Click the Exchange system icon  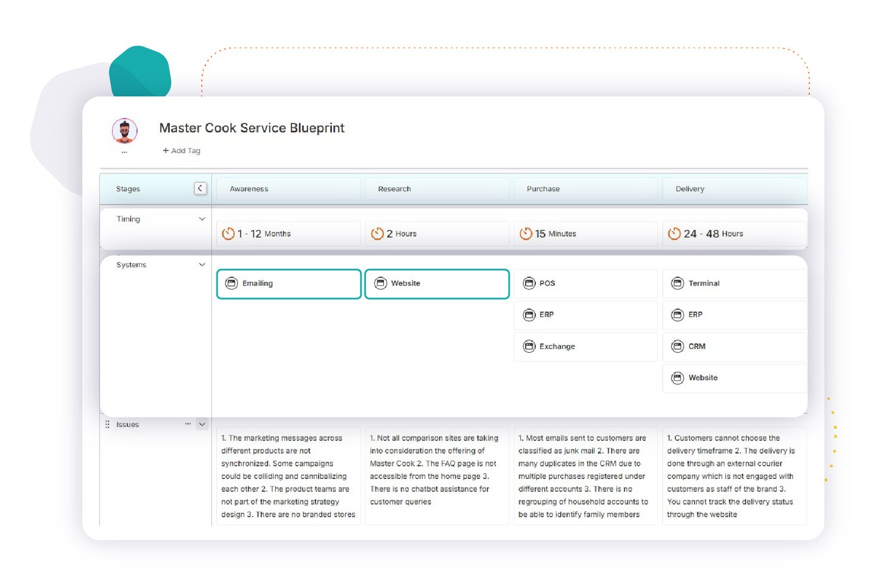click(529, 346)
